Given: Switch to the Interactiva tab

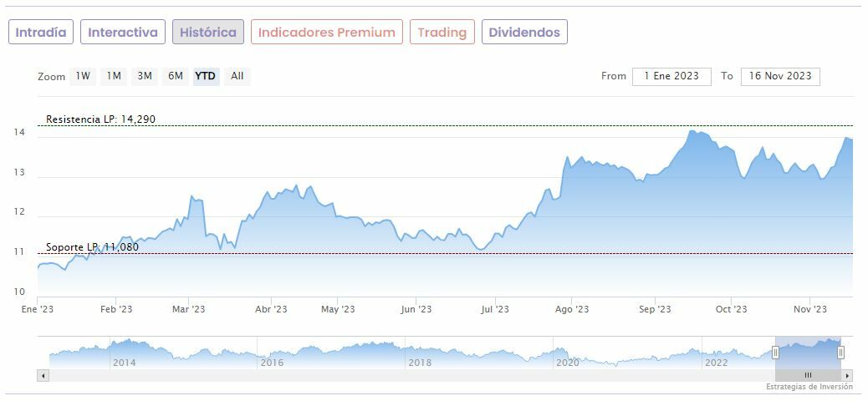Looking at the screenshot, I should [x=123, y=33].
